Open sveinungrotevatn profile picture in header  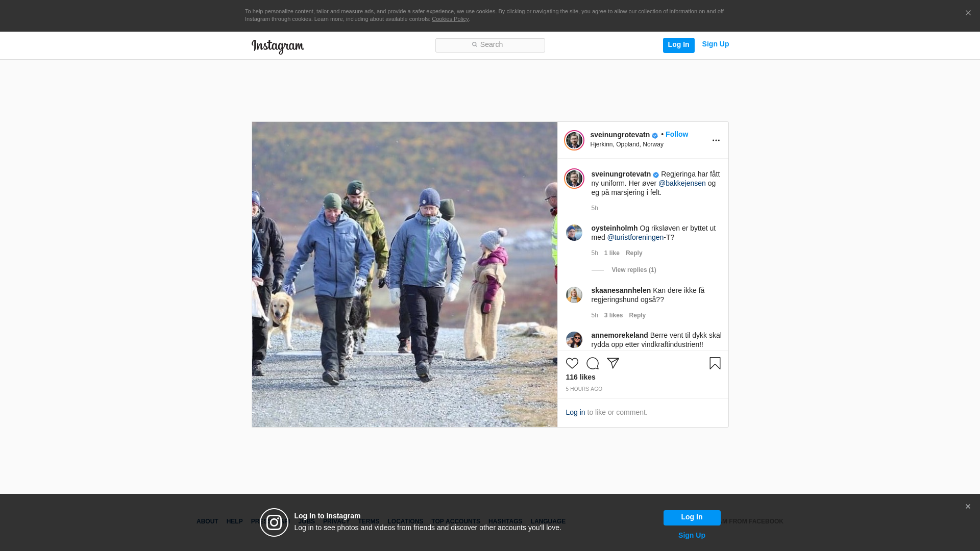[574, 140]
